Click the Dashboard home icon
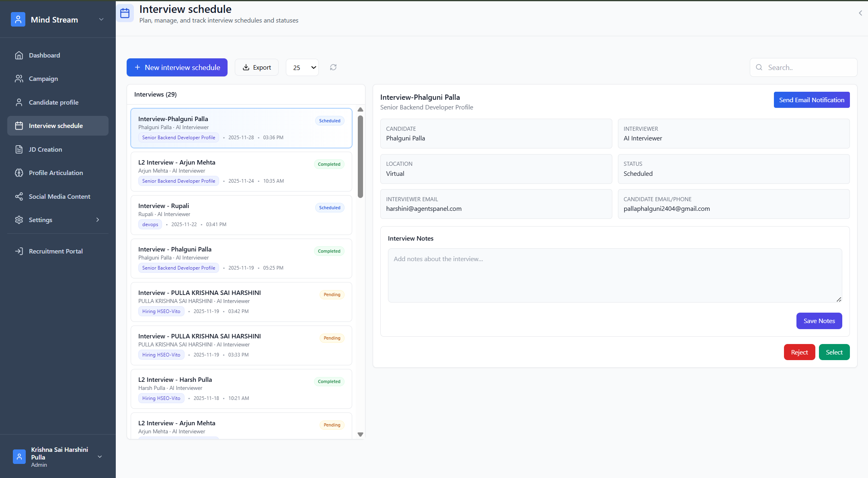The height and width of the screenshot is (478, 868). pos(19,55)
